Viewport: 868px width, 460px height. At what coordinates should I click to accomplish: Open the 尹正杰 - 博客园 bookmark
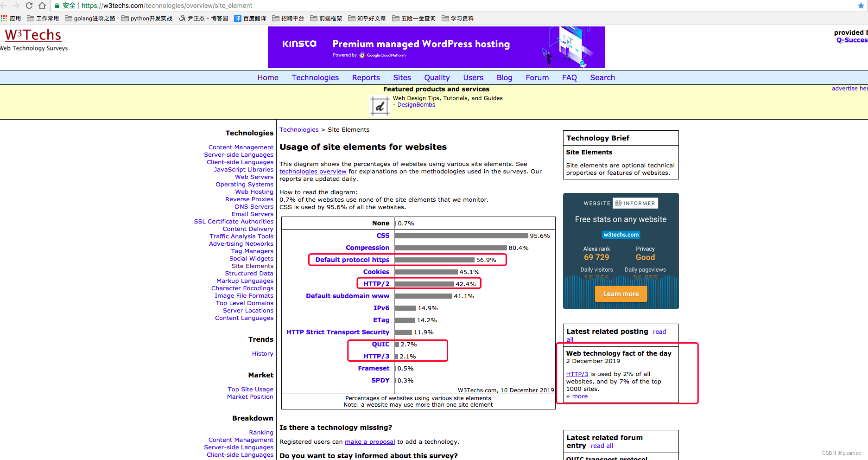pyautogui.click(x=203, y=19)
